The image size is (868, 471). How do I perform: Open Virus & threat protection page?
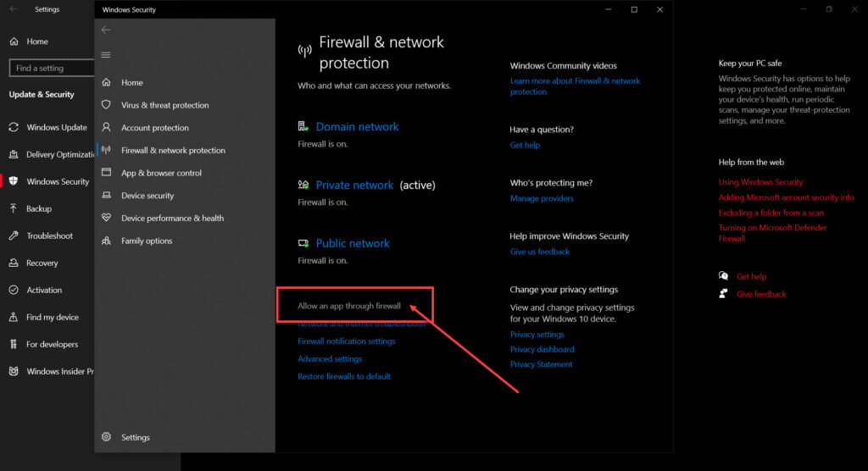pyautogui.click(x=165, y=105)
